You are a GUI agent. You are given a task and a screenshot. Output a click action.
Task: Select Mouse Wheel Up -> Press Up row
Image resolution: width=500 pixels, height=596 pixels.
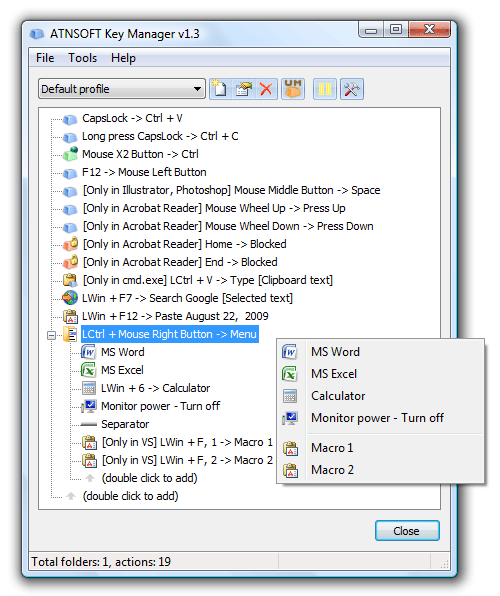pyautogui.click(x=214, y=208)
